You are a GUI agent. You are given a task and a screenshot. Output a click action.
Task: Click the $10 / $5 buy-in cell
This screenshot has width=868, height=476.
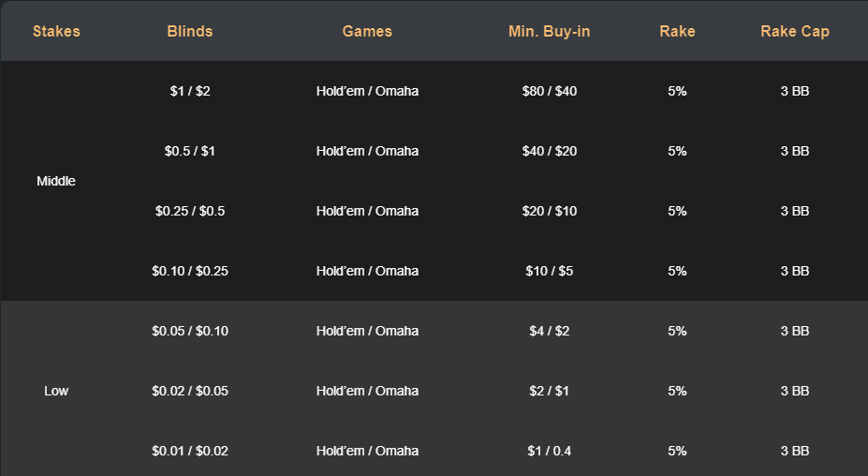[x=549, y=271]
